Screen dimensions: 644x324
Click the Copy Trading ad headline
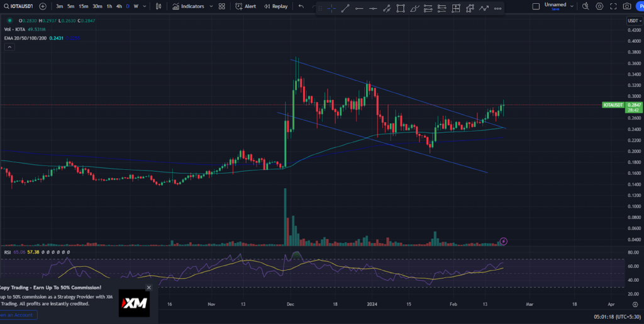[50, 288]
